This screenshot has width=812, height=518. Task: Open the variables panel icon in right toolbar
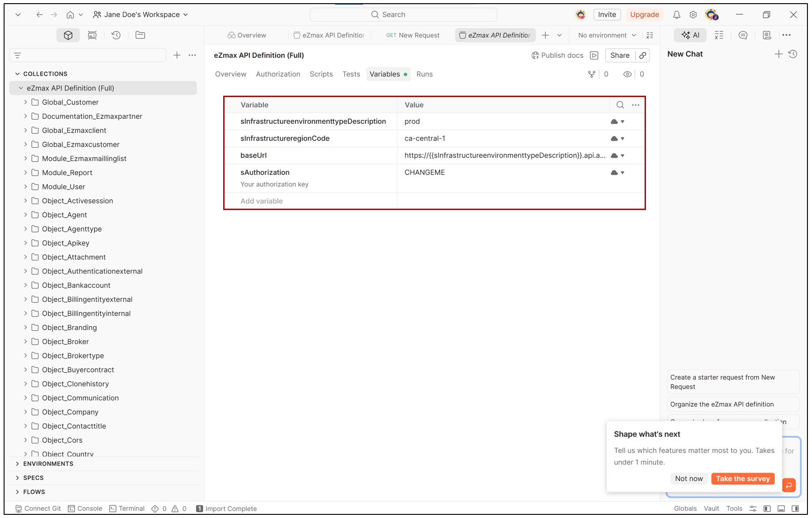coord(719,35)
